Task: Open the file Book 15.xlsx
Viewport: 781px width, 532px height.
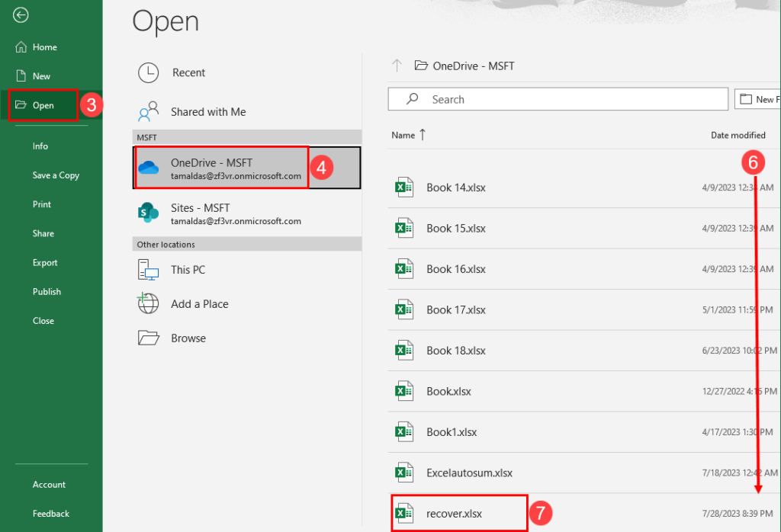Action: (583, 229)
